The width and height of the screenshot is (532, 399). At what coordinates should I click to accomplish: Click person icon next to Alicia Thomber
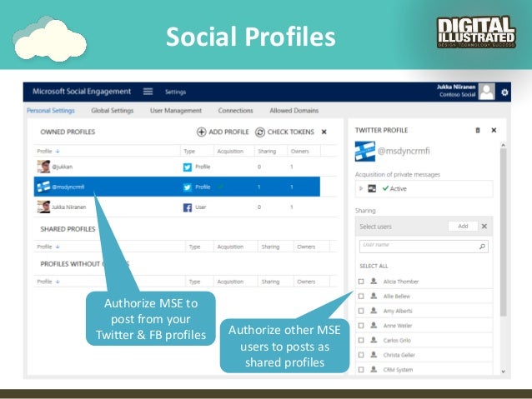click(374, 282)
